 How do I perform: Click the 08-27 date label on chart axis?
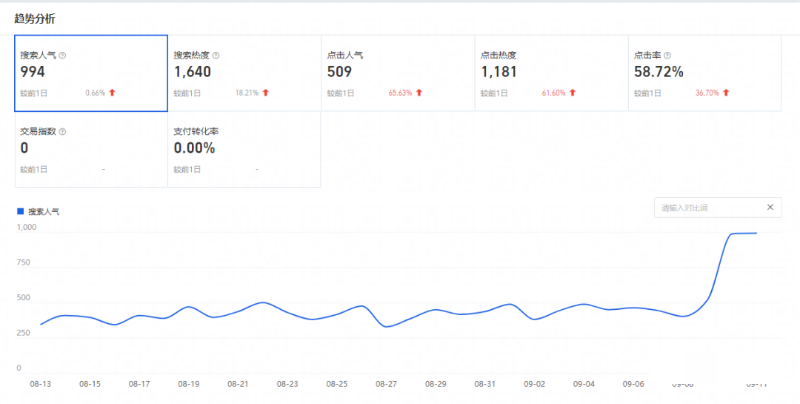386,383
